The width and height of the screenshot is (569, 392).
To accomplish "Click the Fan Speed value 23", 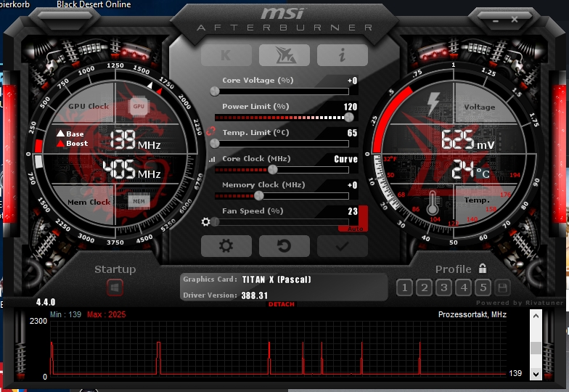I will coord(353,211).
